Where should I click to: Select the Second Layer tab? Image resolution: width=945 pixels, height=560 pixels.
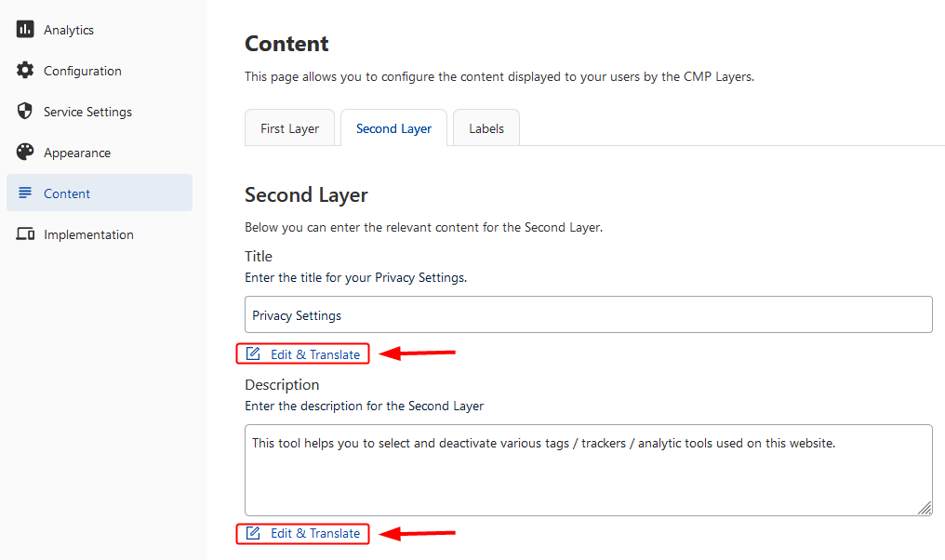coord(393,127)
